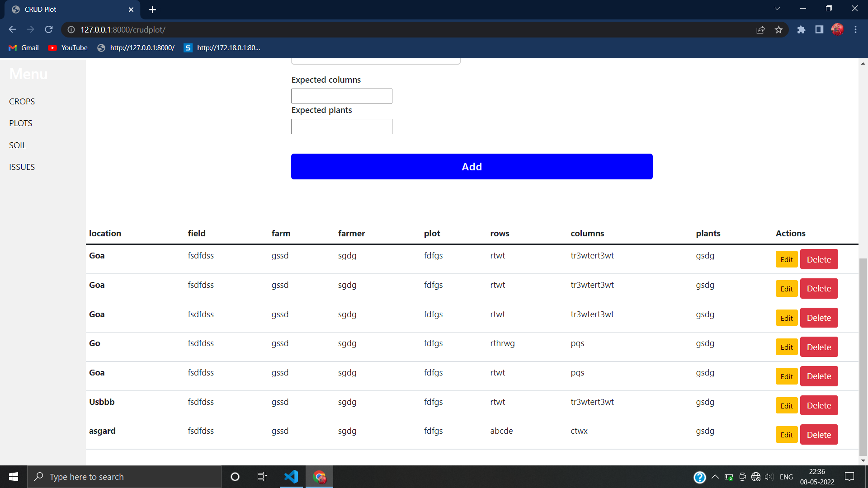Bookmark the page using the star icon

tap(779, 29)
